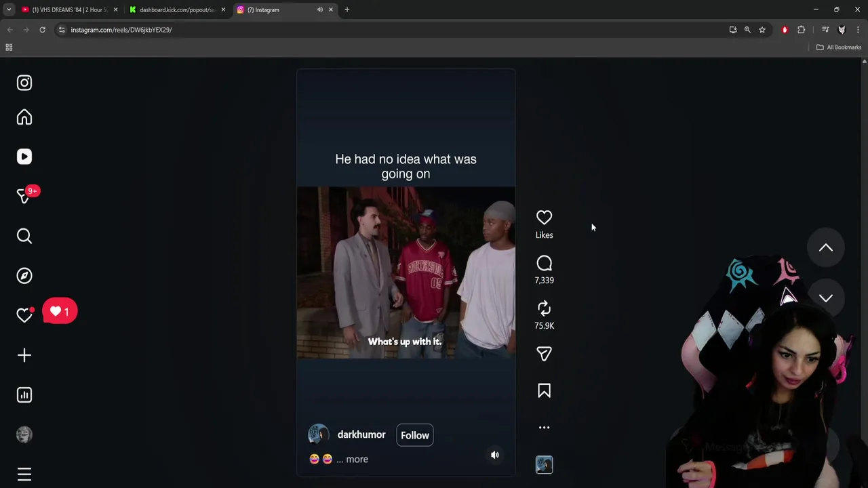
Task: Pause the playing reel video
Action: (x=406, y=272)
